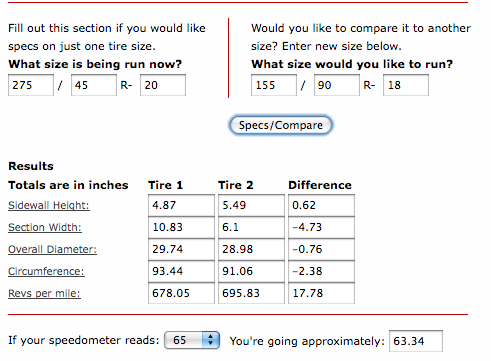
Task: Click the Specs/Compare button
Action: click(280, 125)
